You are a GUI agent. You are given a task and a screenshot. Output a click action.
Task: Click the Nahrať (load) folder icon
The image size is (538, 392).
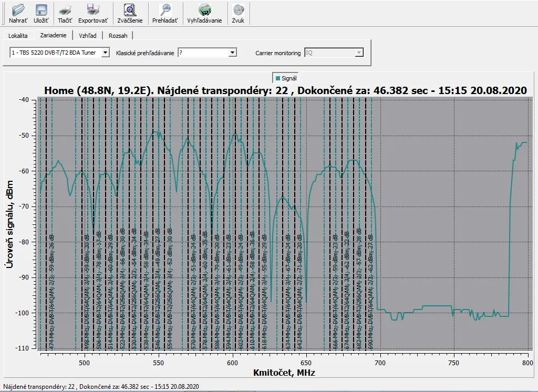tap(18, 11)
